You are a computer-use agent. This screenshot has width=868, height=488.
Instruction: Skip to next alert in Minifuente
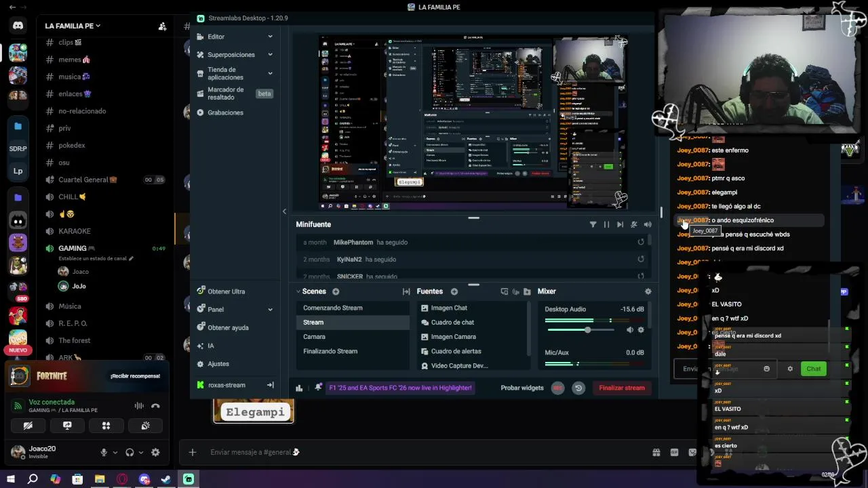click(620, 224)
